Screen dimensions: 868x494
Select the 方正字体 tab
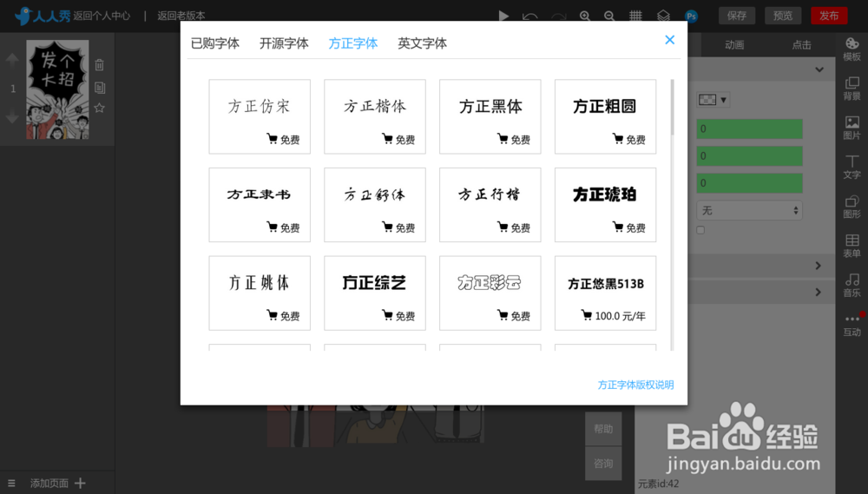pyautogui.click(x=353, y=43)
